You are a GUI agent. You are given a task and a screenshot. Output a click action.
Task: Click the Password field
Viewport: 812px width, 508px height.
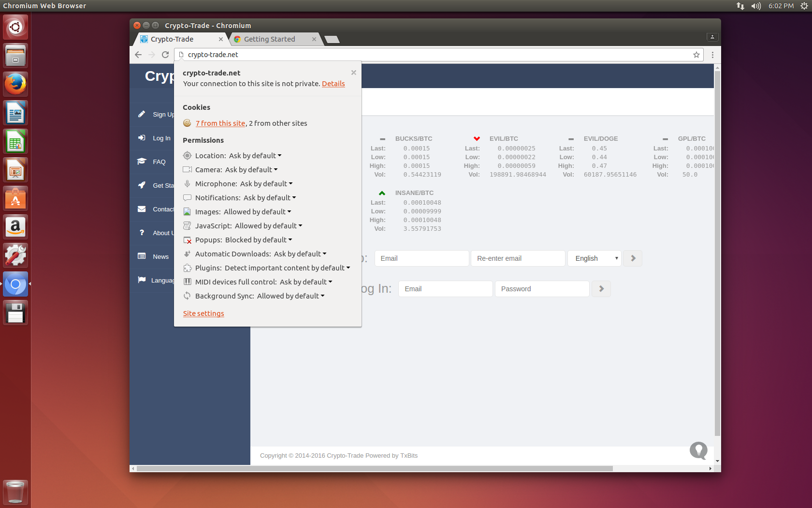(x=542, y=289)
